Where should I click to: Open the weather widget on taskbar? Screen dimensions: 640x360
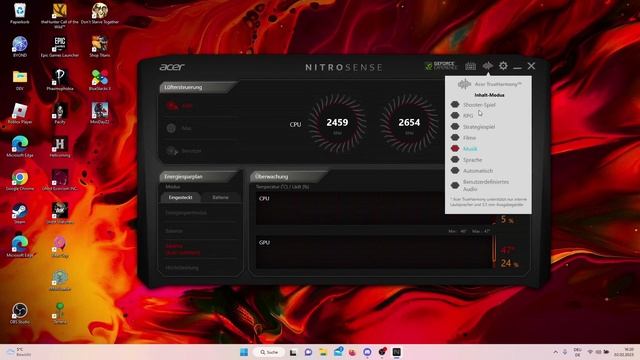coord(19,352)
